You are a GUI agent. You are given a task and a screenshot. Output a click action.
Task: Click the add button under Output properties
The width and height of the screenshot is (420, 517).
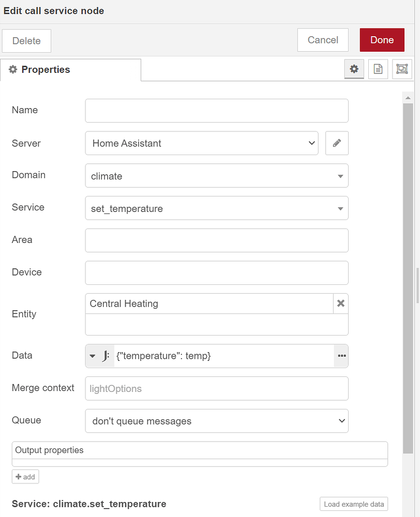coord(25,476)
